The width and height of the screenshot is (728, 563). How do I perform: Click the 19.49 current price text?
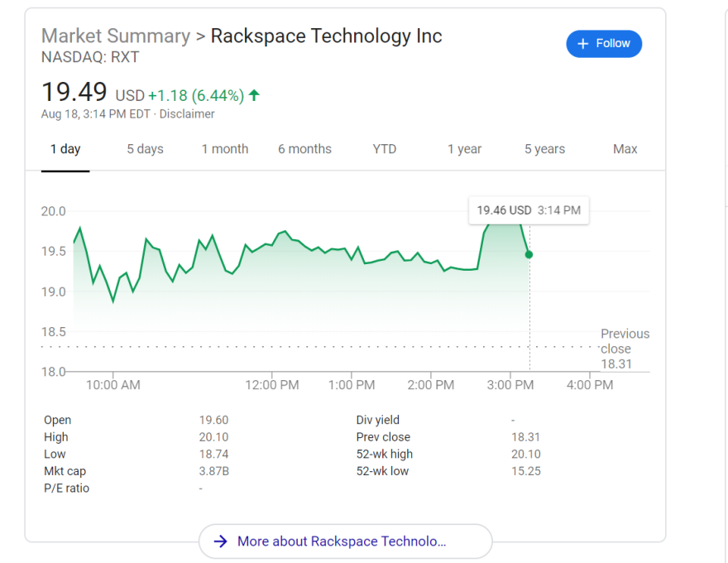74,92
